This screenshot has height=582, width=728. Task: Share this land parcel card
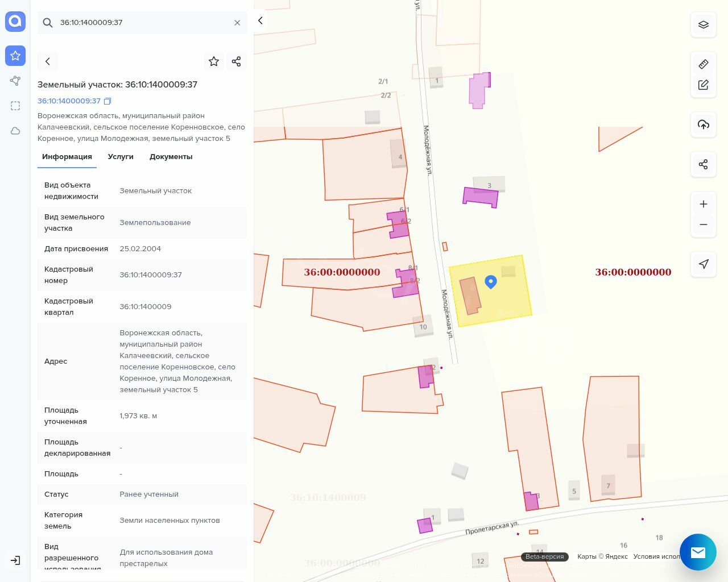[x=237, y=61]
